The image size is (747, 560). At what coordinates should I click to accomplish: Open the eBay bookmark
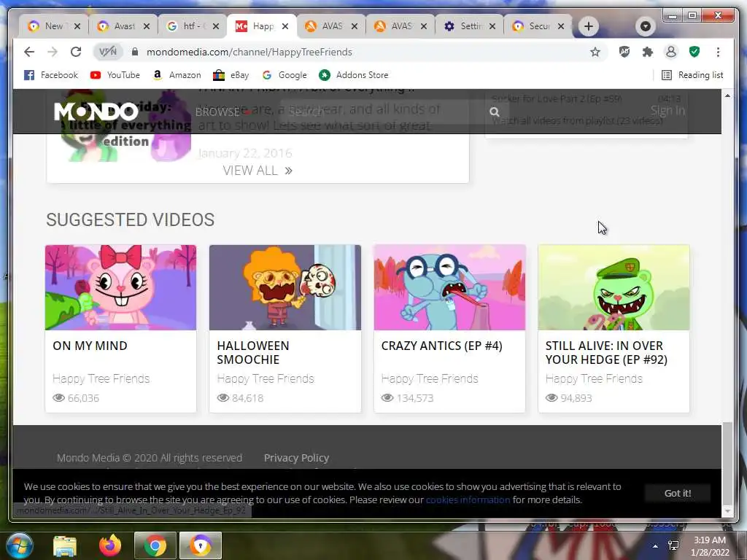point(231,75)
